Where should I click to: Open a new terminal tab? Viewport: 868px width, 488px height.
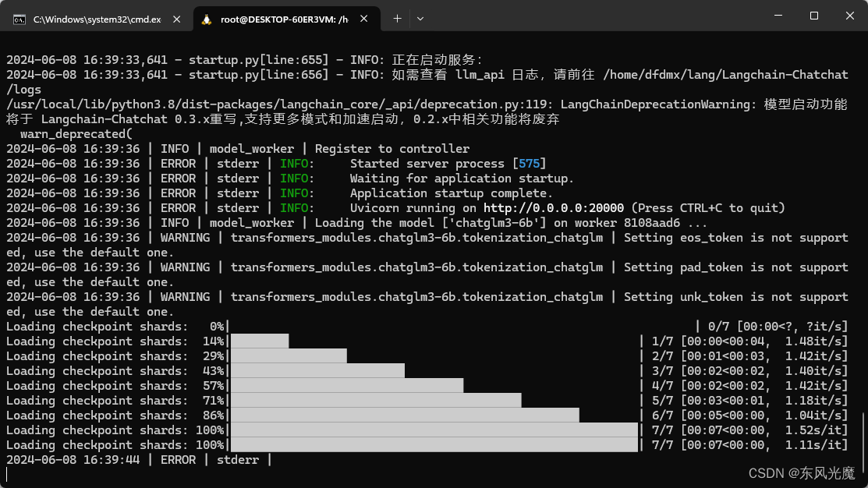397,19
